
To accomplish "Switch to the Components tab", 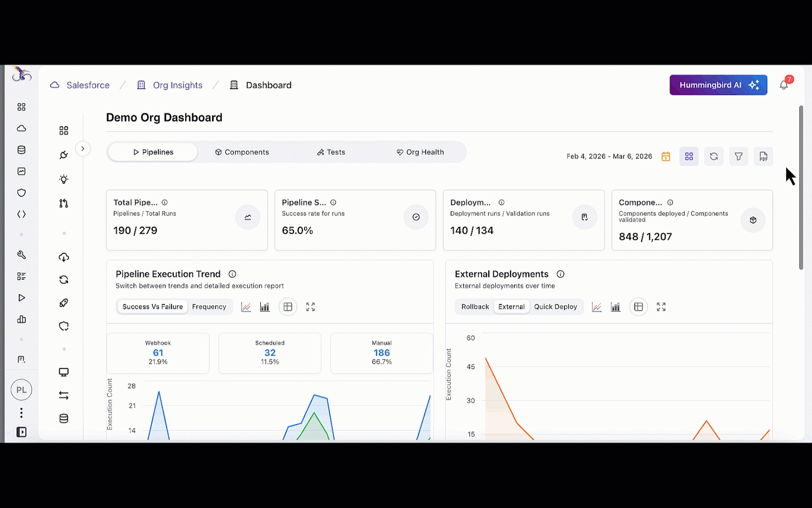I will [242, 152].
